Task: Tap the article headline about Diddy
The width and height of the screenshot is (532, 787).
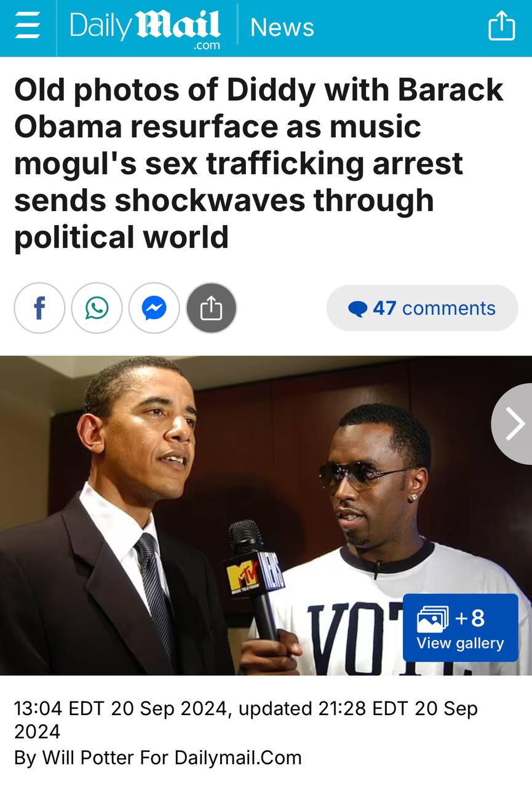Action: [260, 164]
